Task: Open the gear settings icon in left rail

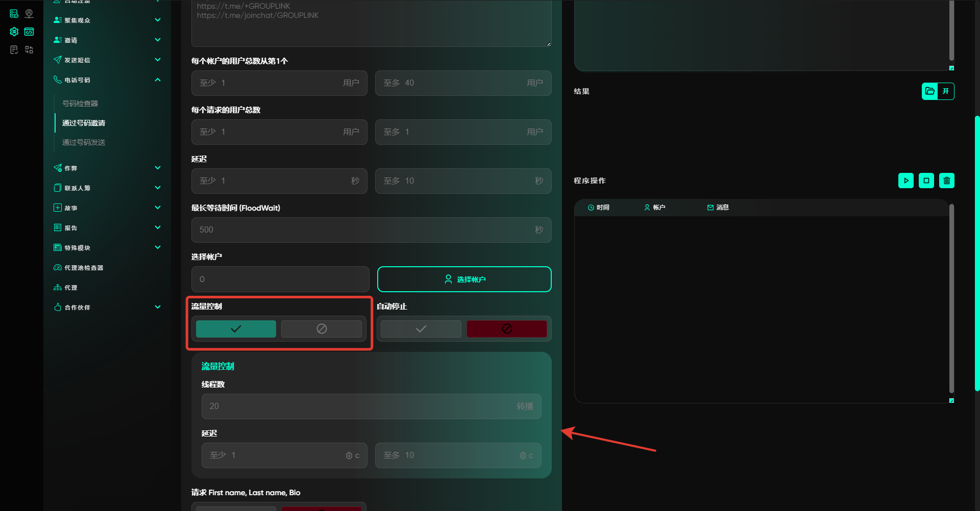Action: (14, 32)
